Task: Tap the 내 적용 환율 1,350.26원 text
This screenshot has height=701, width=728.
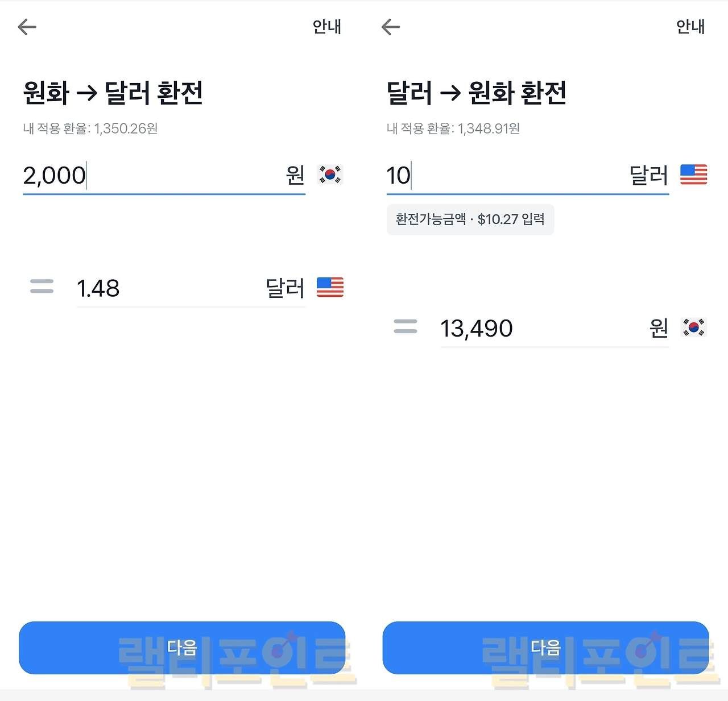Action: [90, 128]
